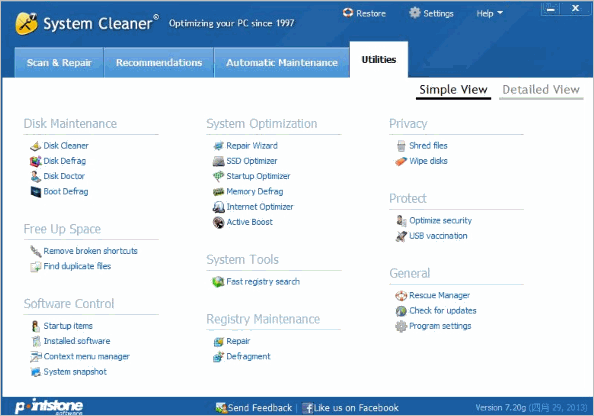This screenshot has width=594, height=416.
Task: Launch the SSD Optimizer link
Action: coord(252,161)
